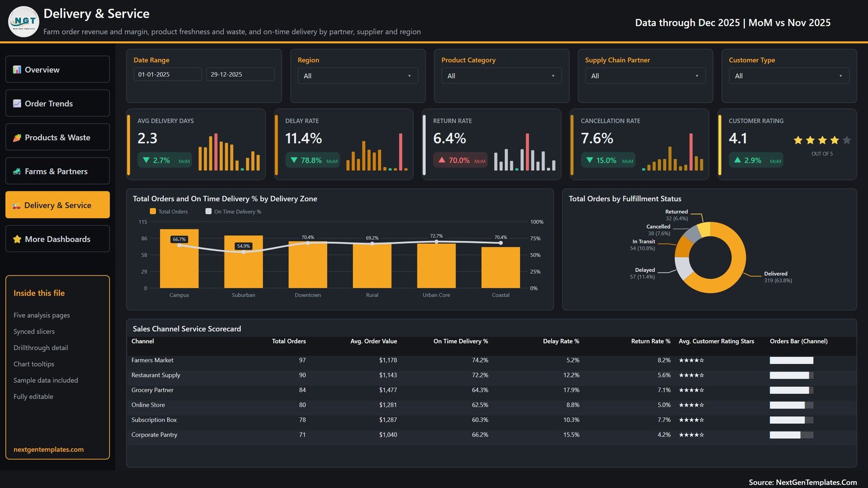Sort by Return Rate % column
Viewport: 868px width, 488px height.
(650, 342)
